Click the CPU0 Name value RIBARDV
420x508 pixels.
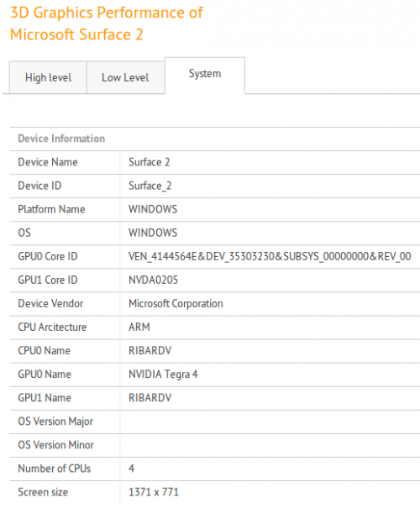pyautogui.click(x=150, y=350)
